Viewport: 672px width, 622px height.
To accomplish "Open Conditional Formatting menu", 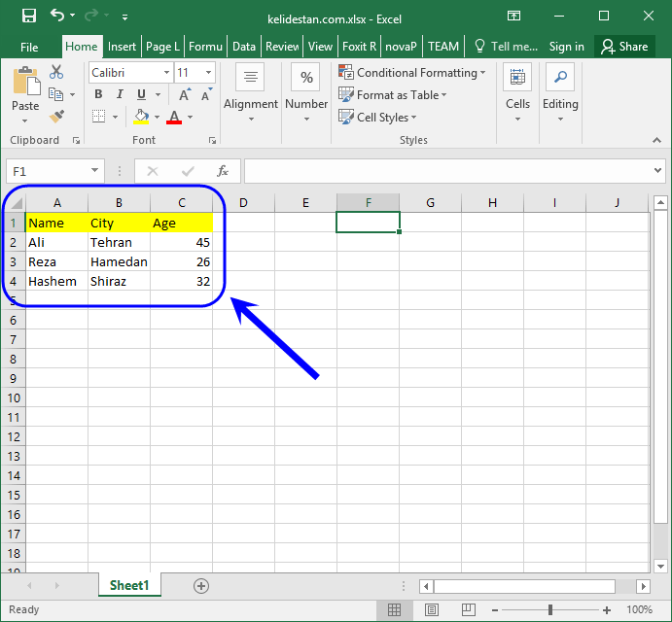I will click(412, 73).
